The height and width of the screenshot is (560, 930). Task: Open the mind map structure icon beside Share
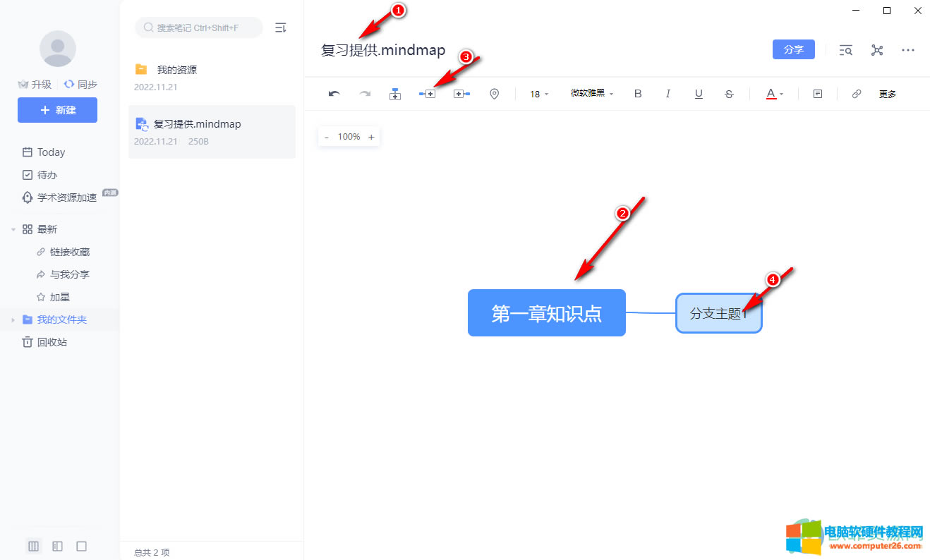coord(877,50)
